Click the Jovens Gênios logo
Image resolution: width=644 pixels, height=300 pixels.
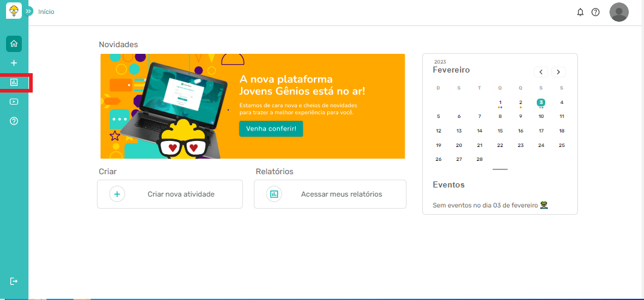13,11
